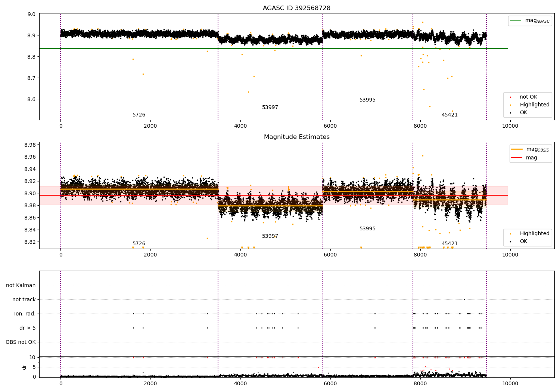
Task: Click obsid label 53995 in the top plot
Action: [x=367, y=100]
